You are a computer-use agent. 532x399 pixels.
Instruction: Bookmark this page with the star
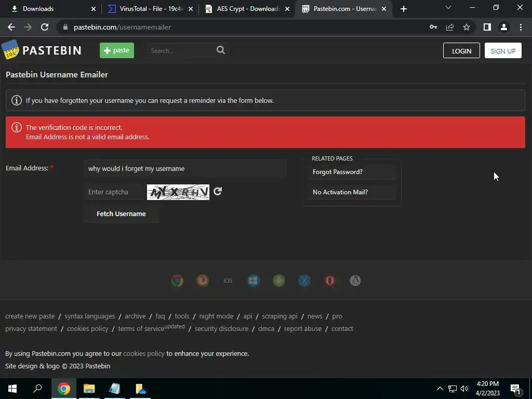467,27
